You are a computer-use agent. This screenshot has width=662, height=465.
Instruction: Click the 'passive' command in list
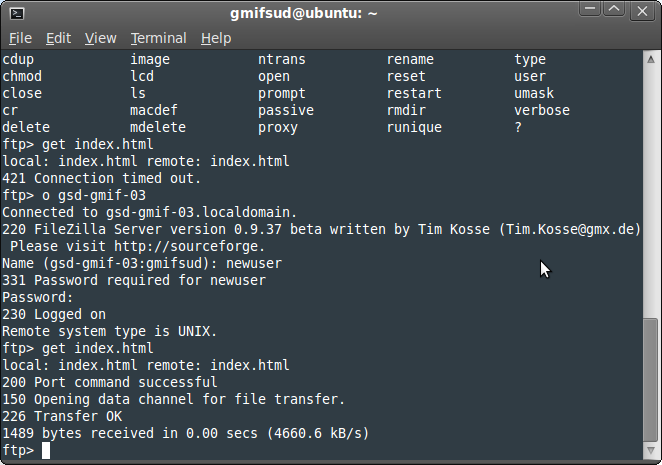tap(286, 111)
